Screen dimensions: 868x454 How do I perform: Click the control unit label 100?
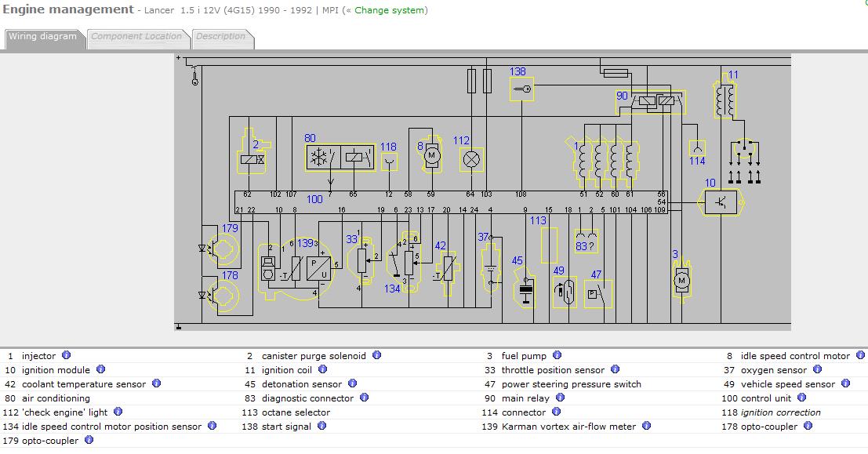pyautogui.click(x=314, y=198)
